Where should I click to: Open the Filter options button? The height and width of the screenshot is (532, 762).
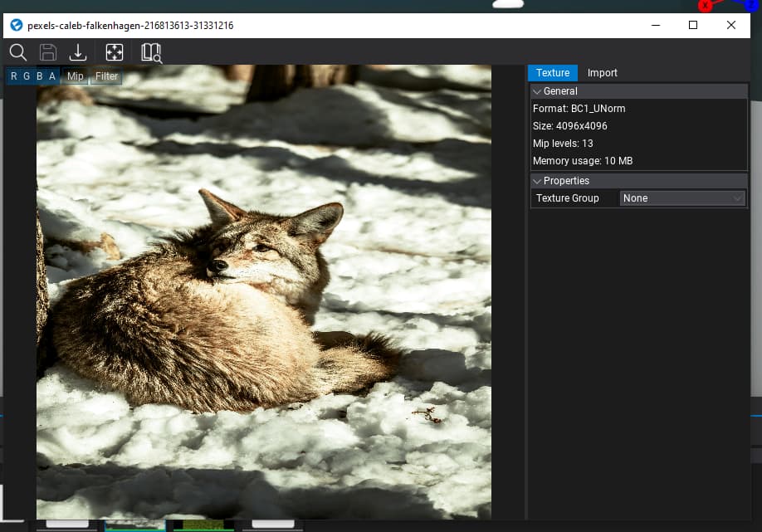pyautogui.click(x=106, y=76)
